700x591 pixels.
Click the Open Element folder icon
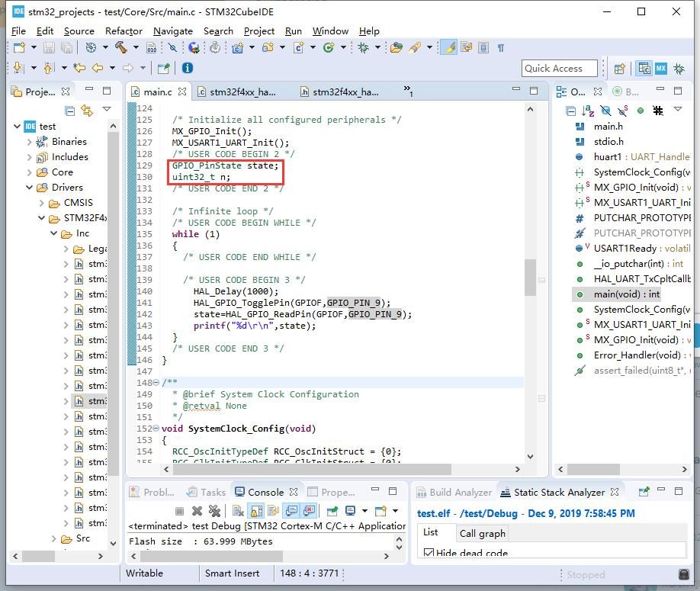(396, 47)
